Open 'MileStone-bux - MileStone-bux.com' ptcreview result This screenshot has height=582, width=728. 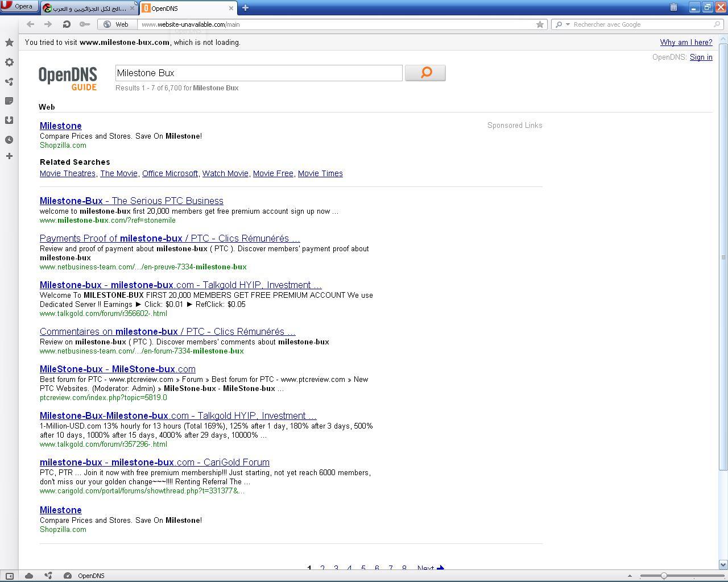point(118,369)
